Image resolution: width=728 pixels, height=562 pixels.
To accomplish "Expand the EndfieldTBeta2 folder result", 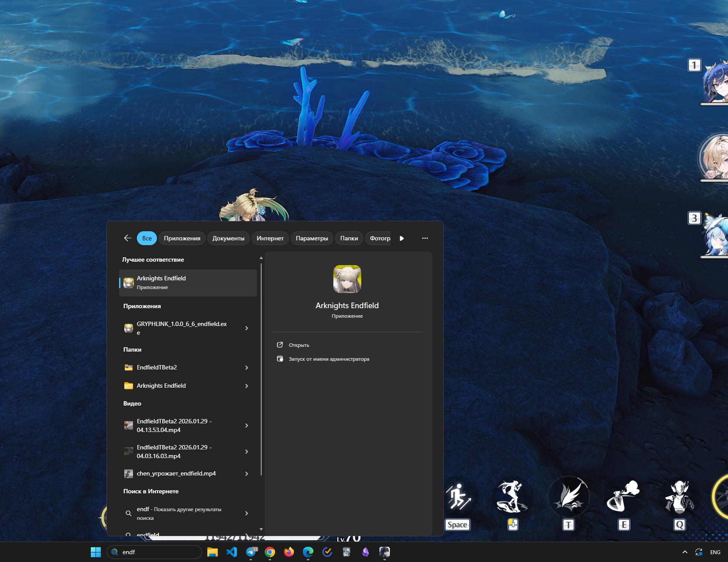I will 246,368.
